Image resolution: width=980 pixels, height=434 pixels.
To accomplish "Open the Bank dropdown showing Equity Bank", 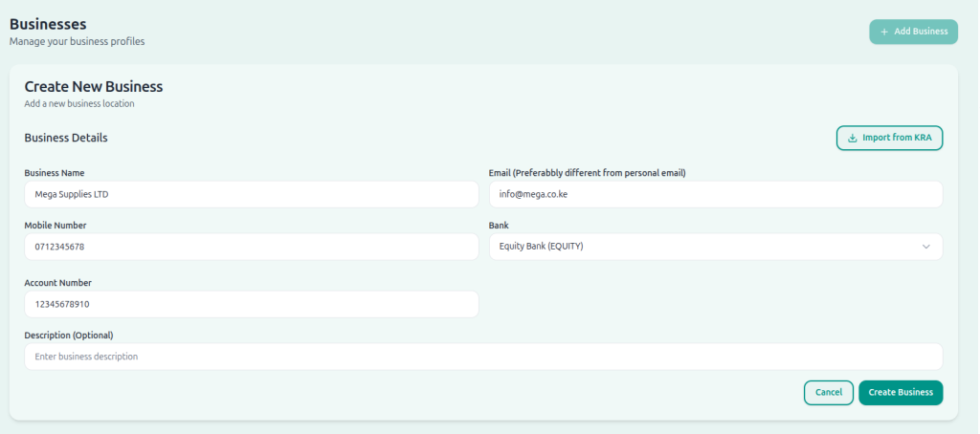I will tap(716, 247).
